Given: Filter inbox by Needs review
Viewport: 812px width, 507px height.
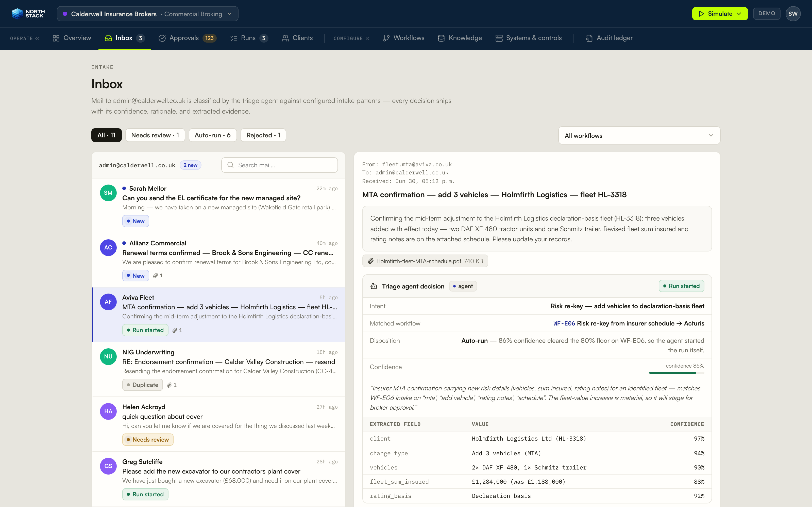Looking at the screenshot, I should pos(155,135).
